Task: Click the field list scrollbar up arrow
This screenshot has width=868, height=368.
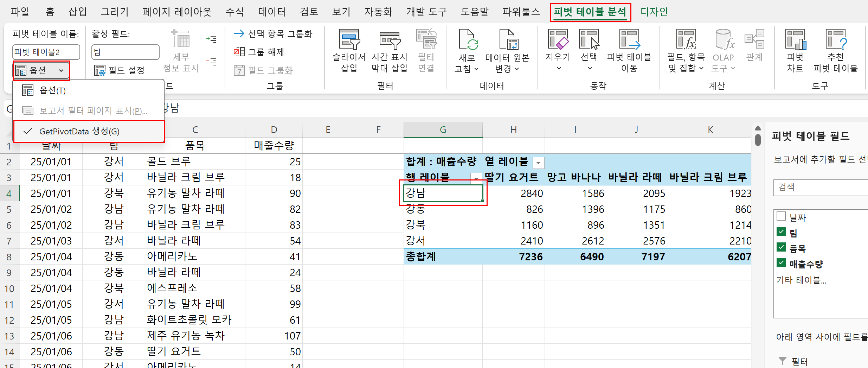Action: tap(758, 128)
